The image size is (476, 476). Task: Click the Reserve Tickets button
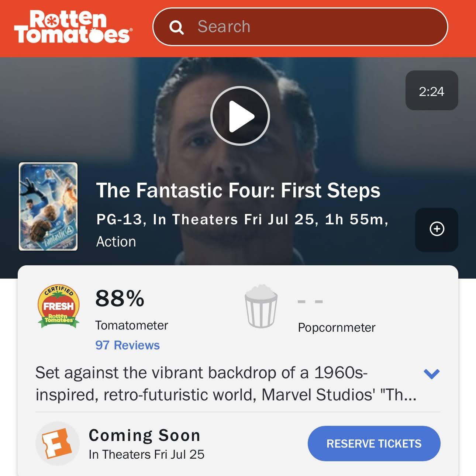click(374, 444)
